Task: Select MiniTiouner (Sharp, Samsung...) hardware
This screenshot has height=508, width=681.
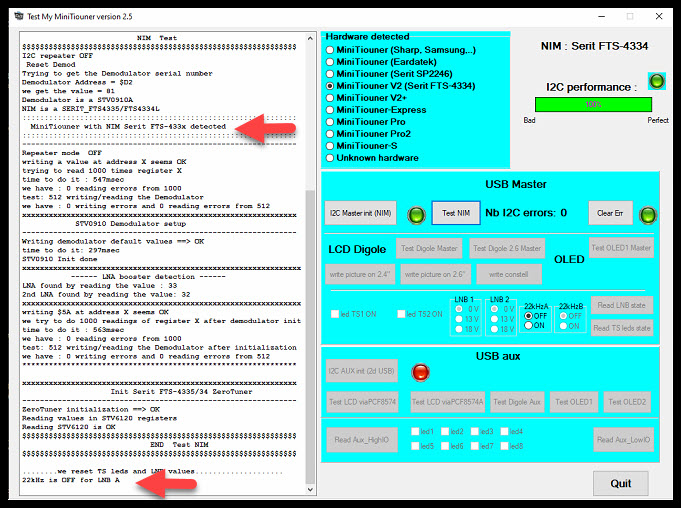Action: click(330, 50)
